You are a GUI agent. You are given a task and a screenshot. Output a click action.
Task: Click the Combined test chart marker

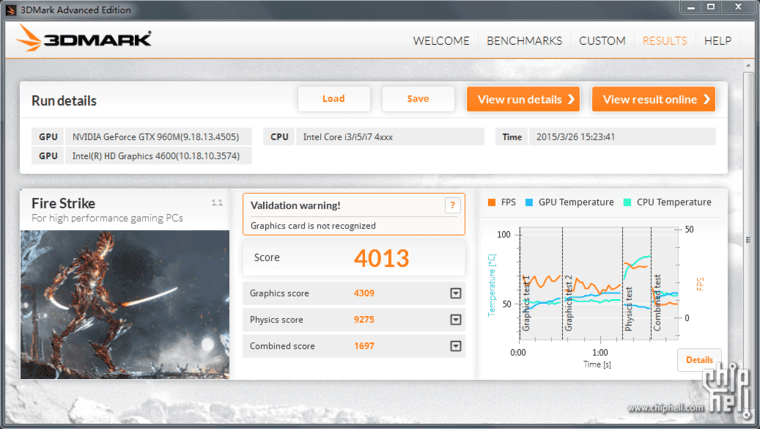[x=657, y=303]
